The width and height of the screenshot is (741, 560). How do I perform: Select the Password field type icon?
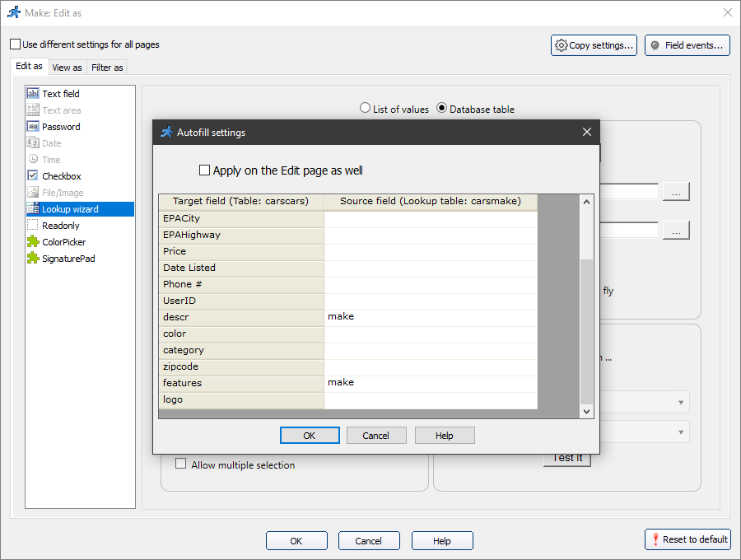(x=33, y=126)
